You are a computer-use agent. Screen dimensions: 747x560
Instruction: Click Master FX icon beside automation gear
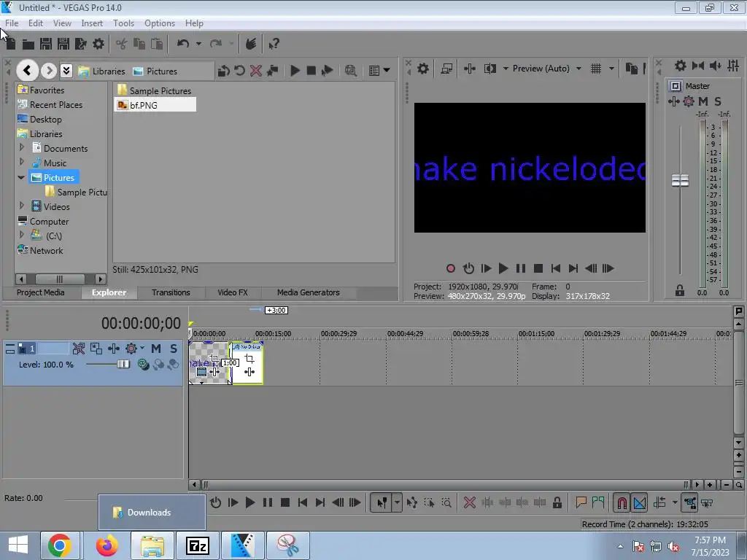coord(673,101)
